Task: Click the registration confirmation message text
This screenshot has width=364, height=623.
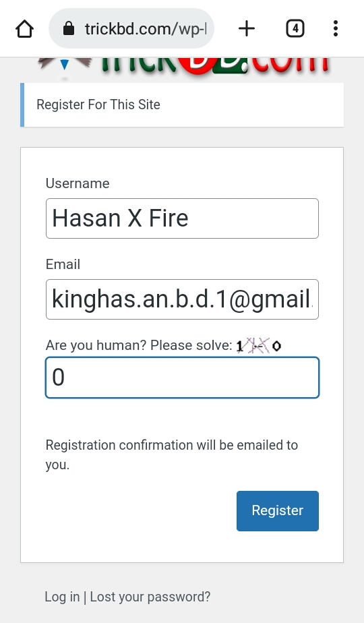Action: tap(172, 454)
